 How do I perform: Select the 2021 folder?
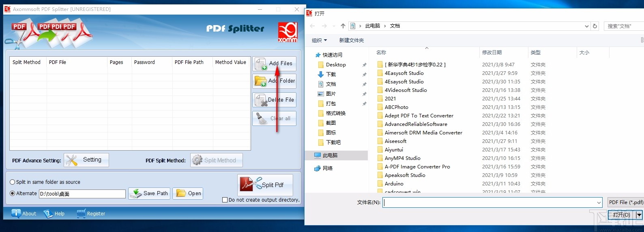tap(390, 99)
